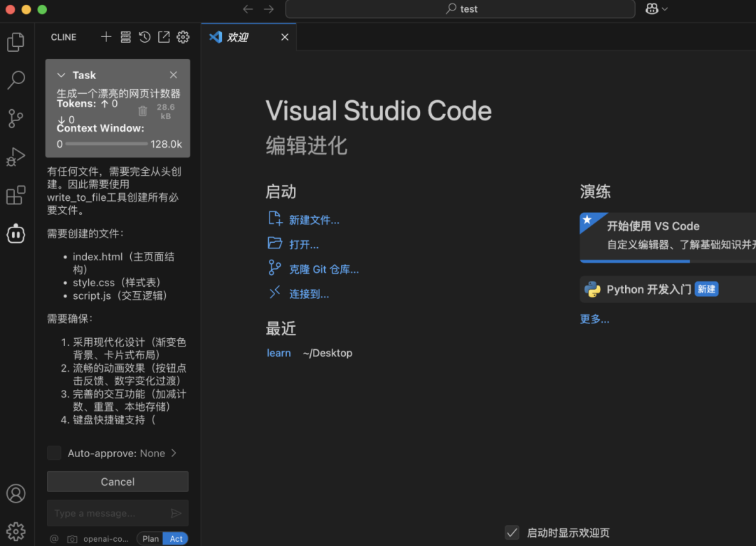Open the profile menu at top right

[653, 9]
